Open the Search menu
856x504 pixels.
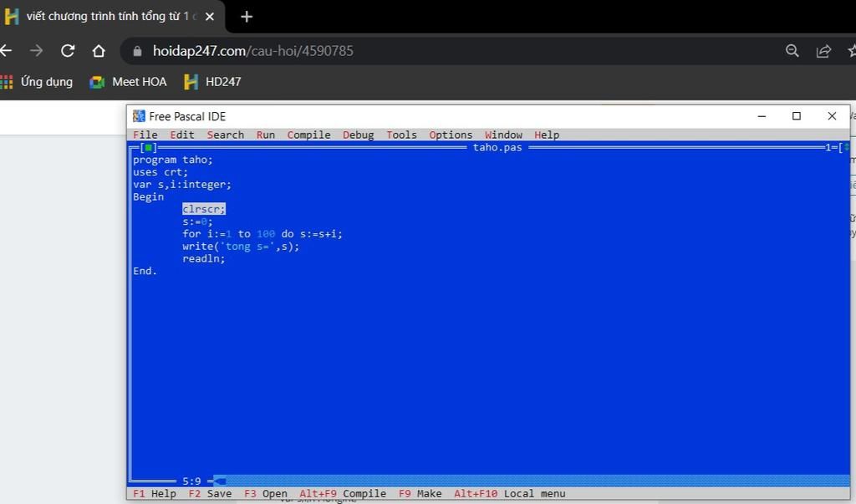tap(226, 135)
